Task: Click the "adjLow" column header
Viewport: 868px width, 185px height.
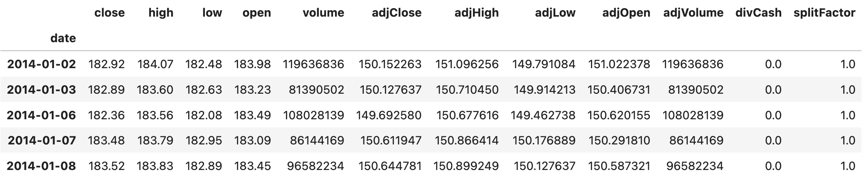Action: [555, 13]
